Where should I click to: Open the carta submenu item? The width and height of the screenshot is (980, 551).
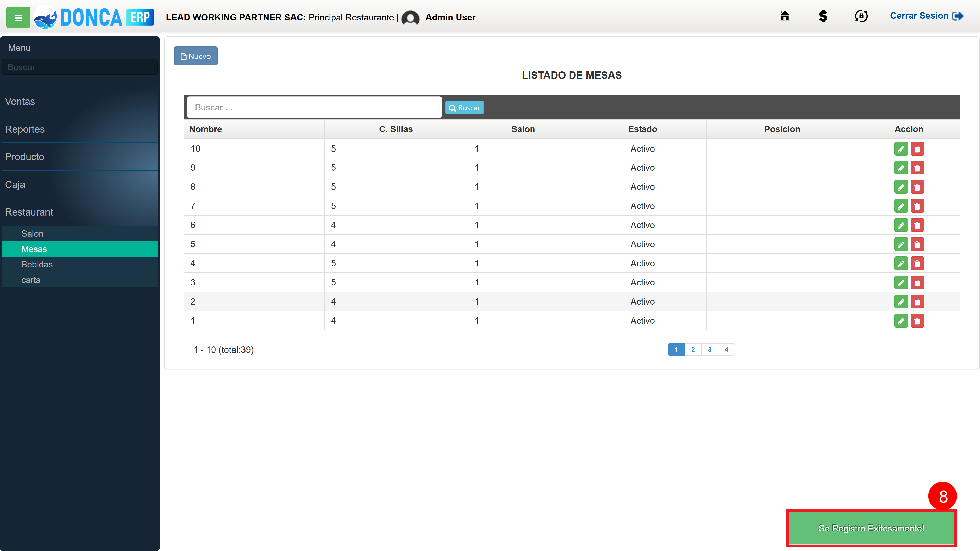pos(80,280)
